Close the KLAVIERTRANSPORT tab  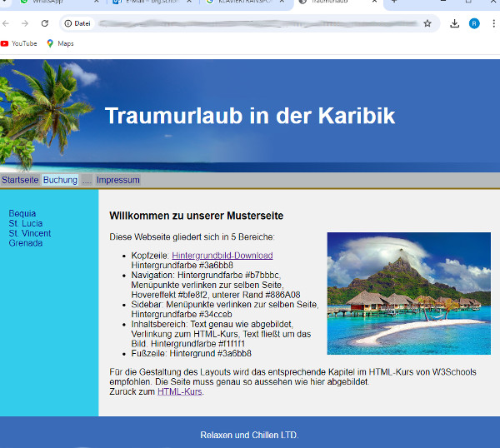tap(282, 2)
